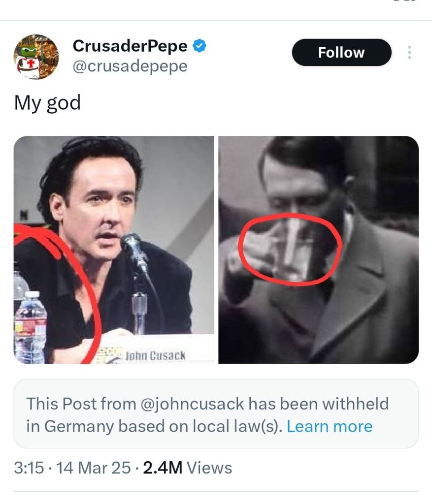Click the 2.4M view count number
Image resolution: width=432 pixels, height=504 pixels.
click(x=163, y=467)
